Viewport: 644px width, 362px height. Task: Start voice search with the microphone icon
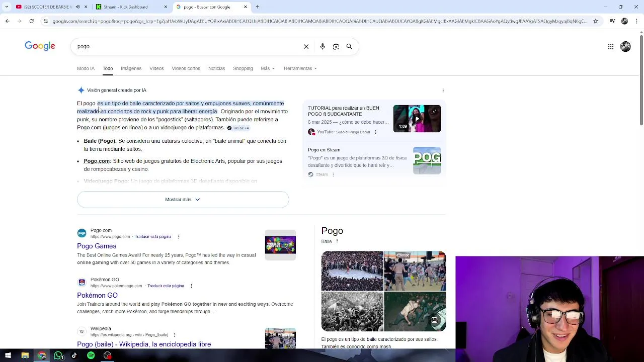pyautogui.click(x=323, y=47)
